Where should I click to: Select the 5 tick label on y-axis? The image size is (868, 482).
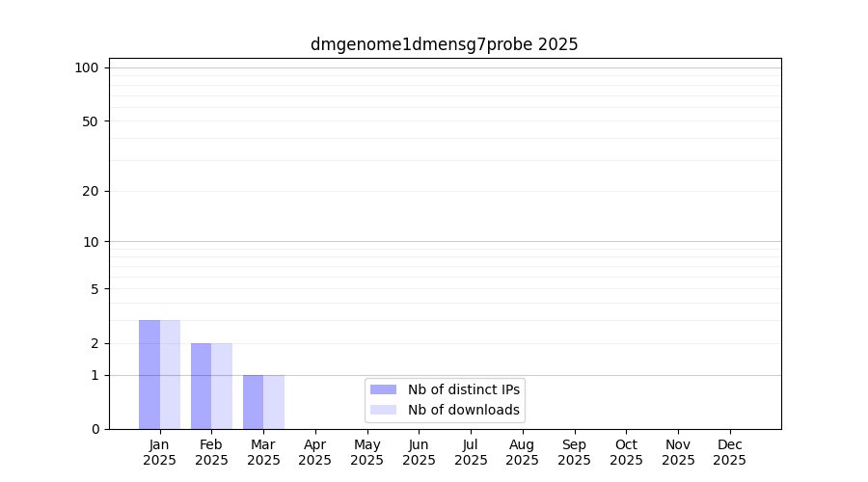coord(95,289)
